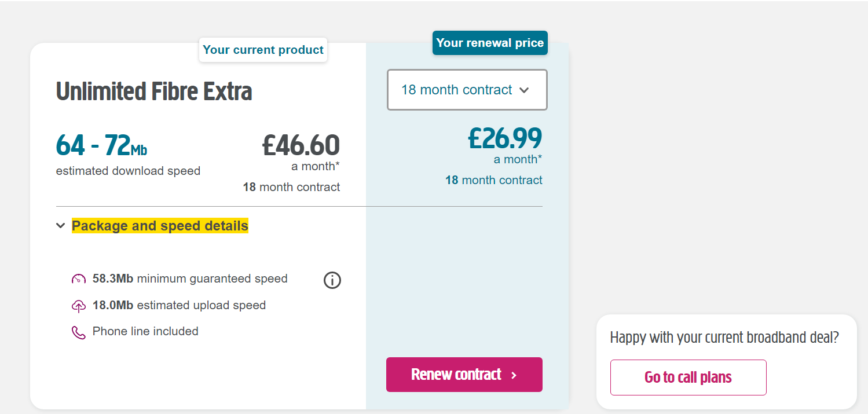Select the Your renewal price badge
Viewport: 868px width, 414px height.
coord(489,42)
